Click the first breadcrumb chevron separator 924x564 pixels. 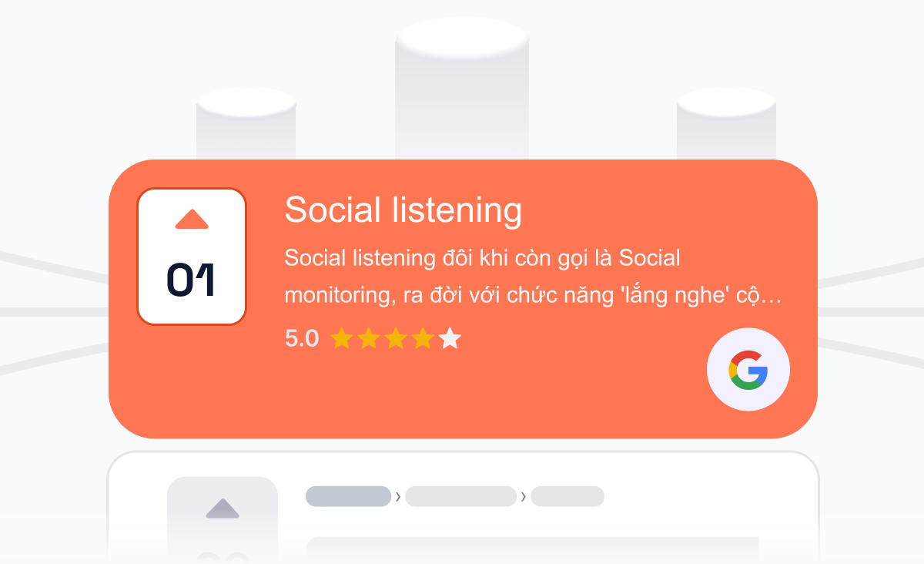(x=398, y=497)
